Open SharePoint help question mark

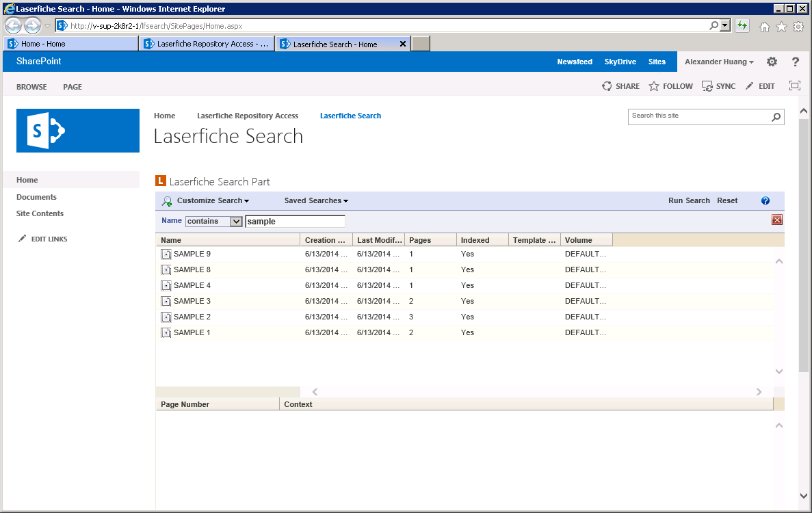(x=796, y=62)
